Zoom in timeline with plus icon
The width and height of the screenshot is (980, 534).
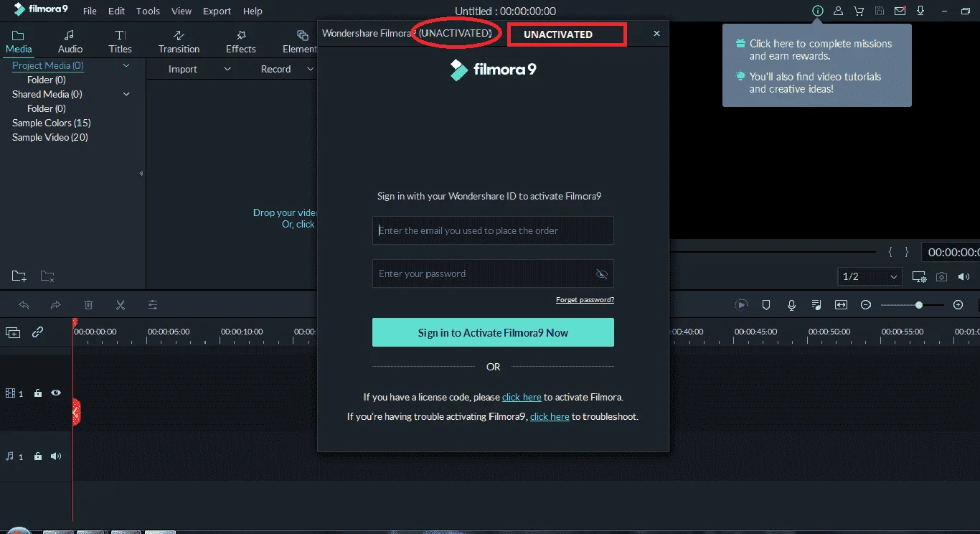point(958,305)
